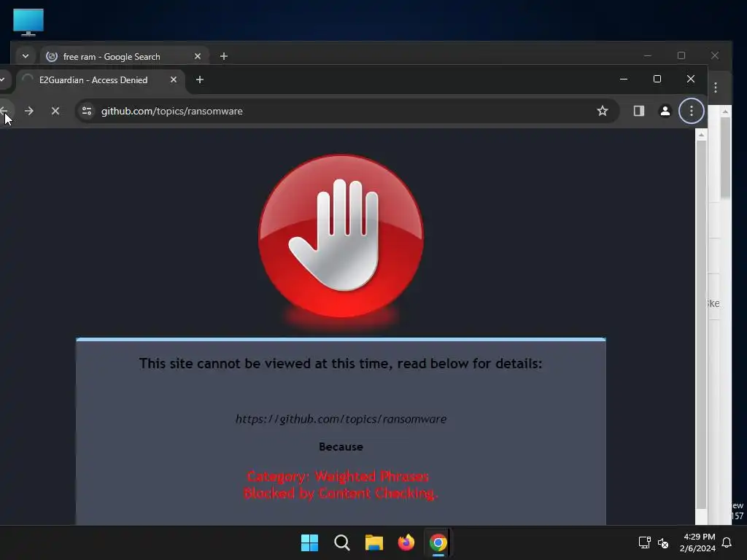The height and width of the screenshot is (560, 747).
Task: Bookmark this page with the star icon
Action: coord(602,111)
